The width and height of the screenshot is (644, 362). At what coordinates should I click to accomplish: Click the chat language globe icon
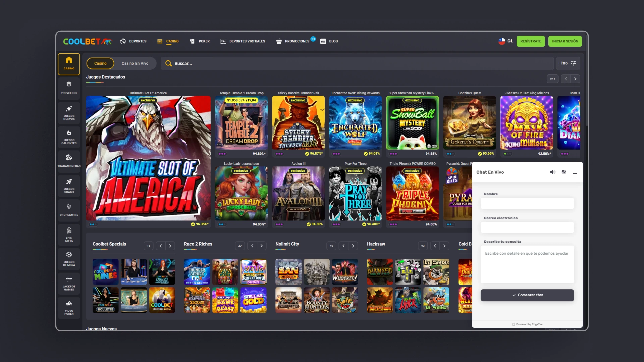click(x=564, y=172)
